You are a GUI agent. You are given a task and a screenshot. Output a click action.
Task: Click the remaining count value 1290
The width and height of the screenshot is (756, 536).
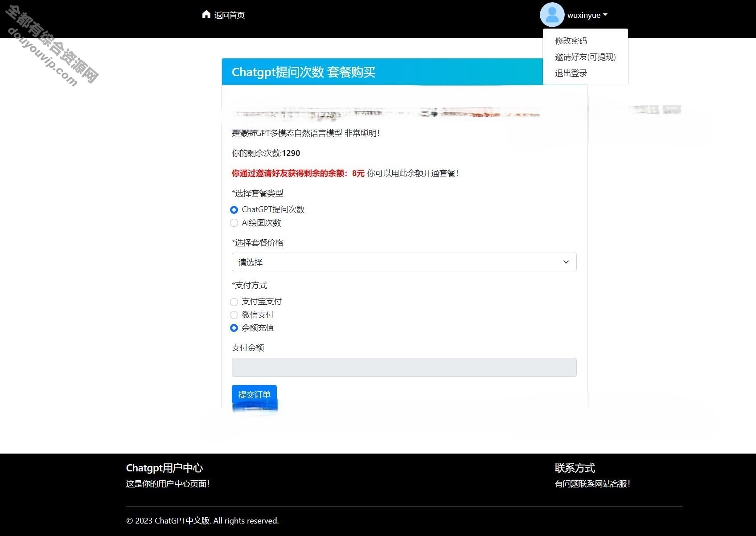tap(291, 153)
